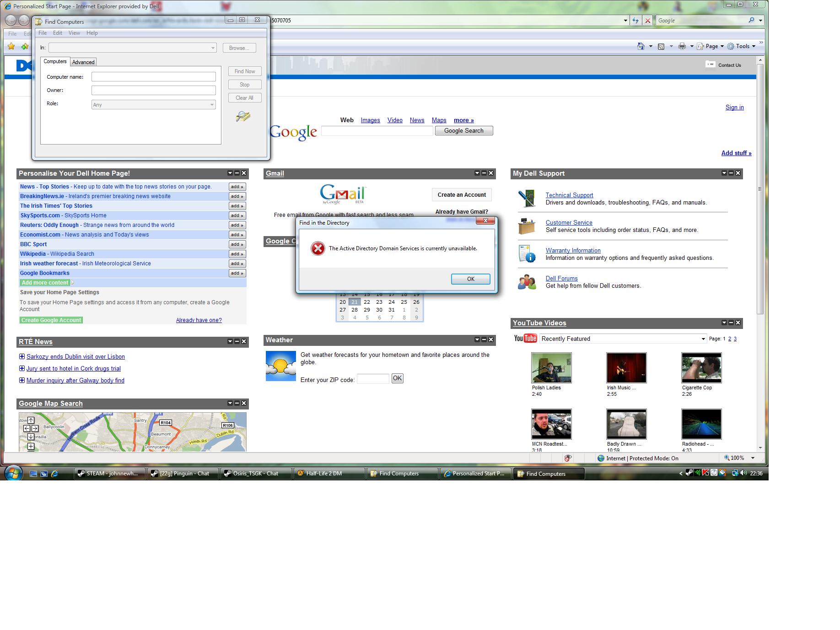Click the Refresh button beside address bar

(x=635, y=21)
